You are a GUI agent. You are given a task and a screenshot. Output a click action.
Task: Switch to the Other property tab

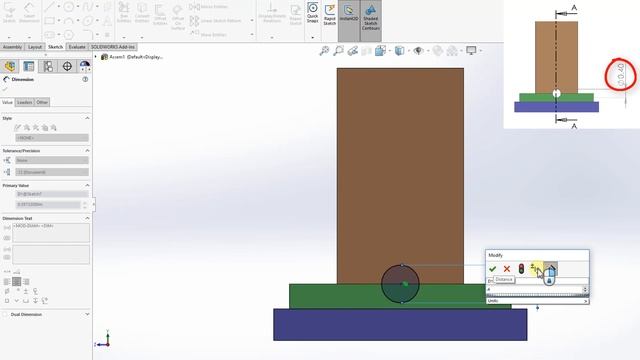pos(42,102)
